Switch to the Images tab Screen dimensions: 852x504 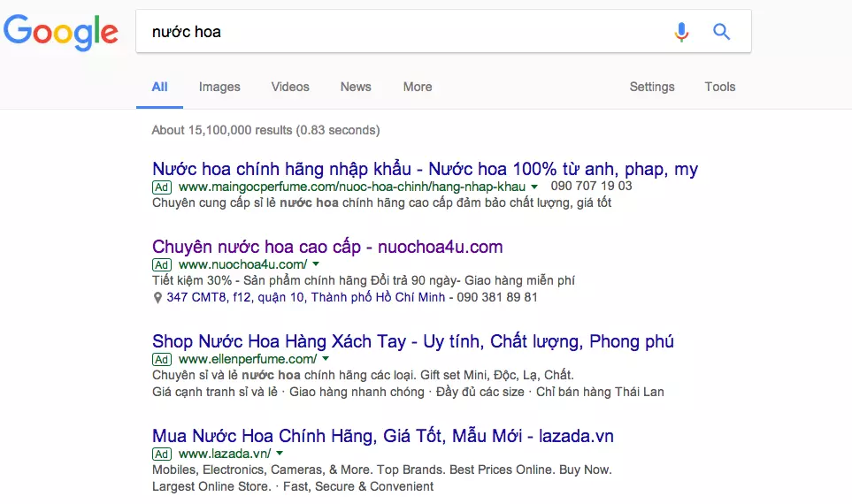point(219,87)
